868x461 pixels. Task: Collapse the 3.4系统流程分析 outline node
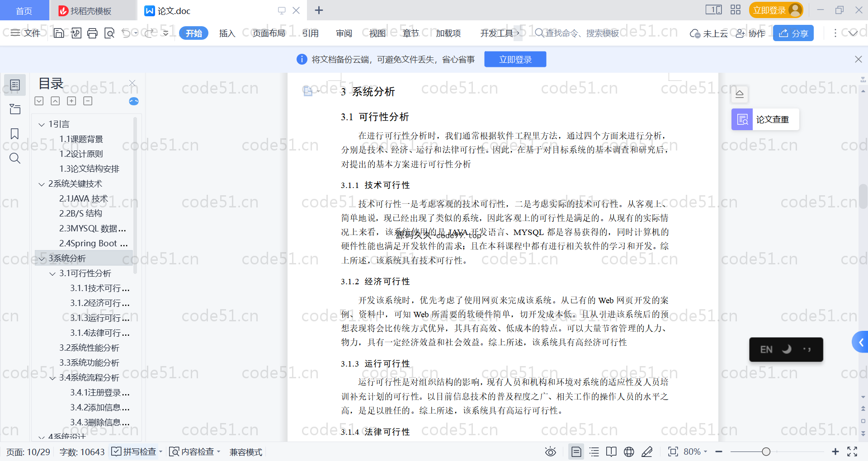[52, 378]
